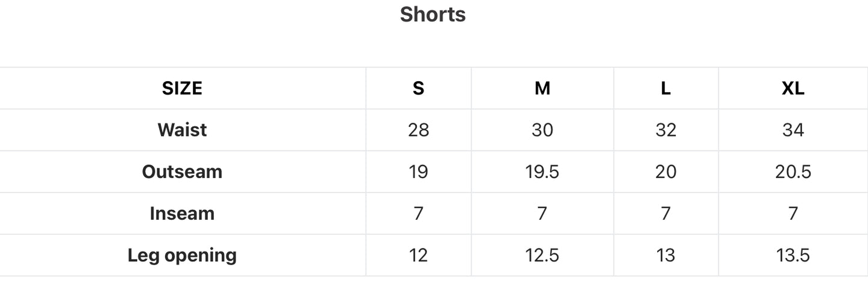Select the L size column header
This screenshot has height=287, width=868.
click(666, 88)
